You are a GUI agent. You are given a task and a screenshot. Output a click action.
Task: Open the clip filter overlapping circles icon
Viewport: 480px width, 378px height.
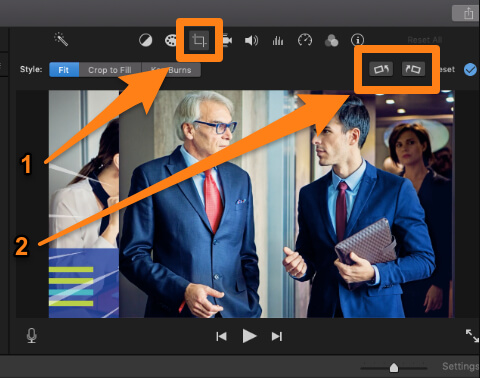(331, 41)
